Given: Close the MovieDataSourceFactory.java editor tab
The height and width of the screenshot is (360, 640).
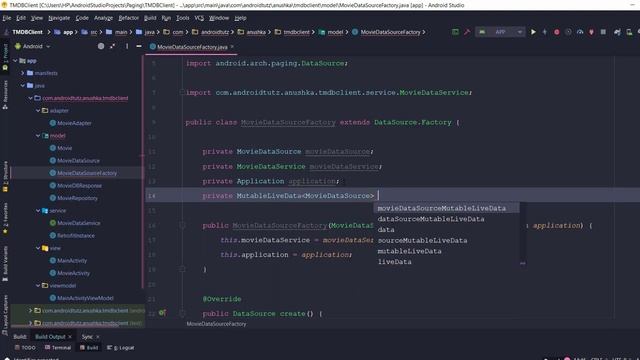Looking at the screenshot, I should (x=232, y=47).
